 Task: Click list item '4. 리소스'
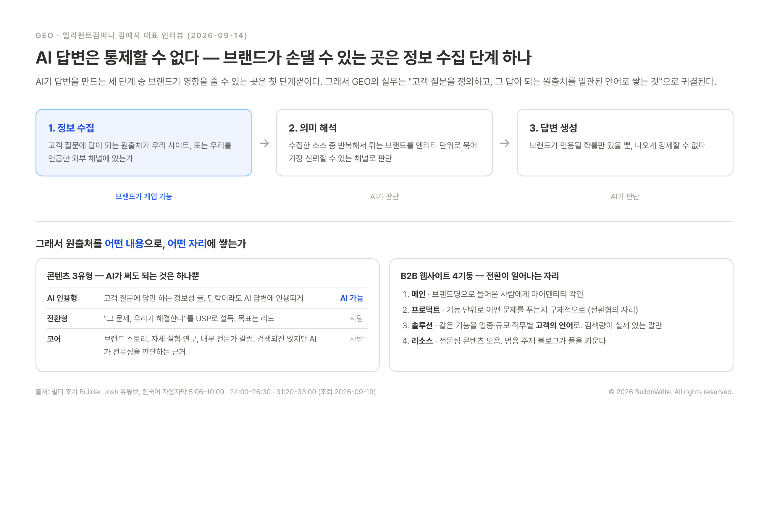[x=504, y=341]
